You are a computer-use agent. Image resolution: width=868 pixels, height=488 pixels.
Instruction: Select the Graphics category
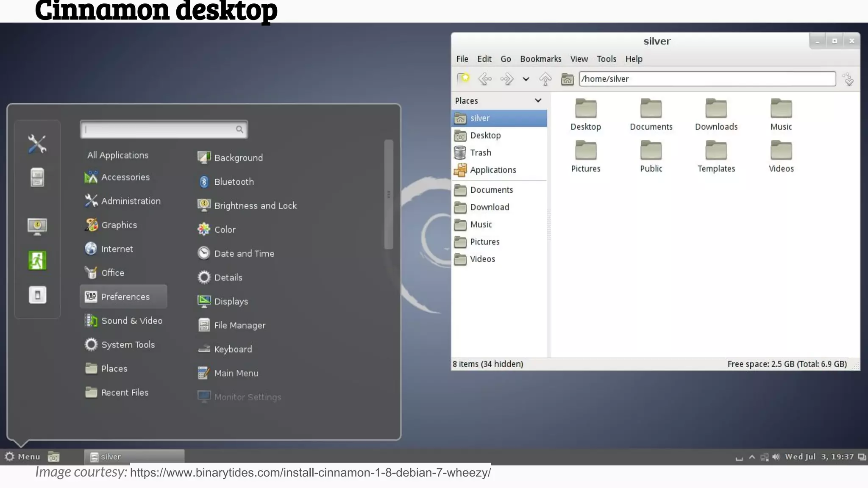[x=111, y=225]
